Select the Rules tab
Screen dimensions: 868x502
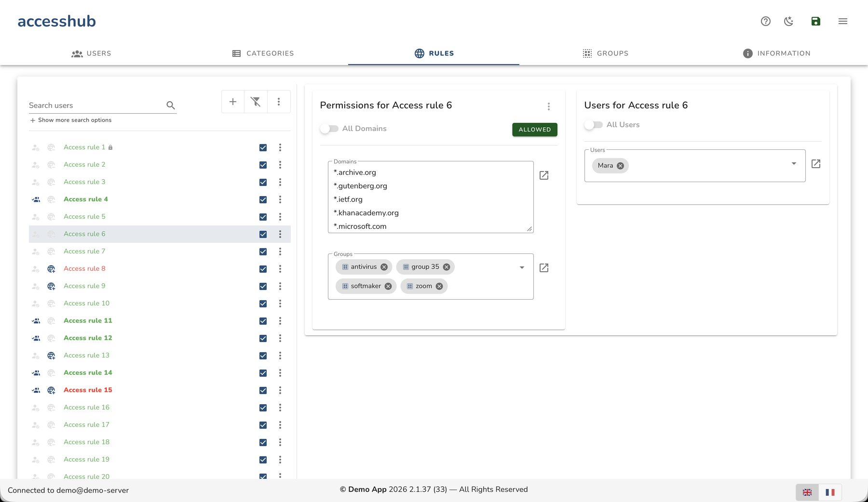[x=434, y=53]
